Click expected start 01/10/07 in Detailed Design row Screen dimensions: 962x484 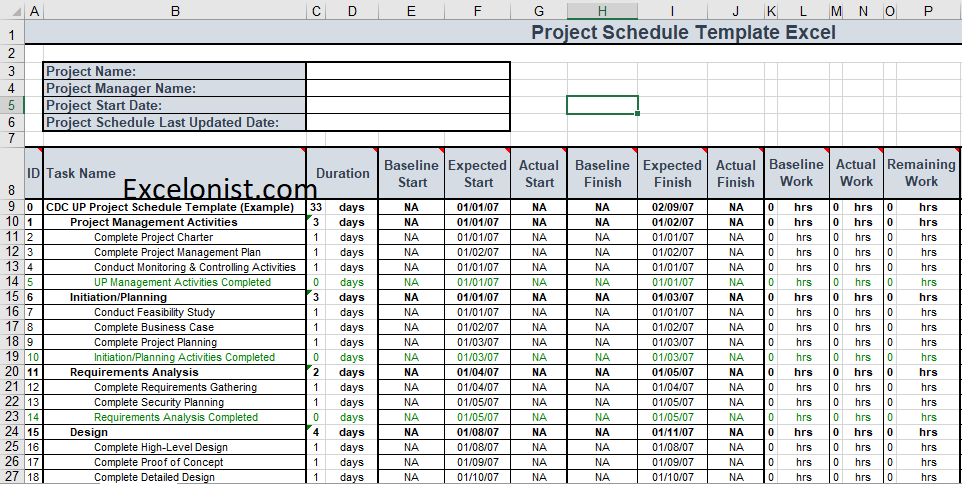(x=477, y=477)
